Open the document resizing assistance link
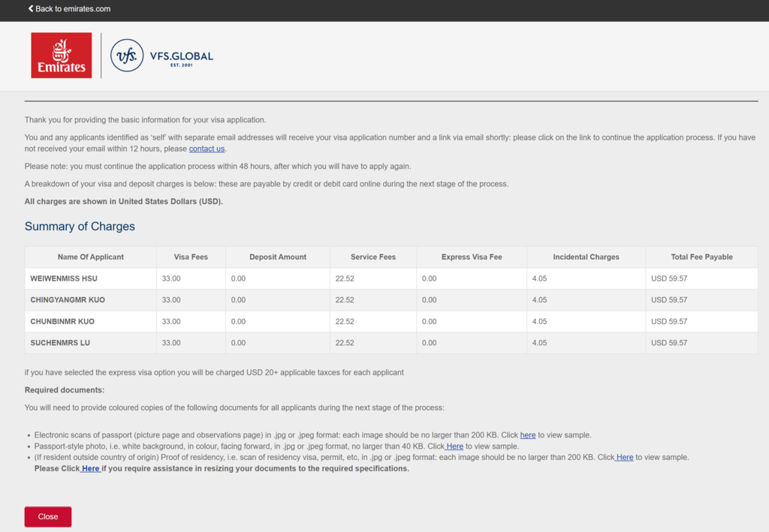769x532 pixels. pos(90,468)
